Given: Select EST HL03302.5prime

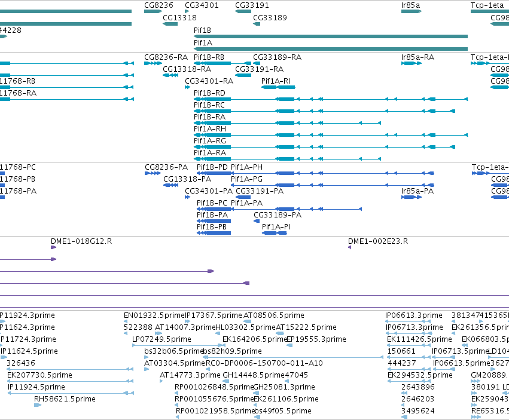Looking at the screenshot, I should click(x=245, y=327).
